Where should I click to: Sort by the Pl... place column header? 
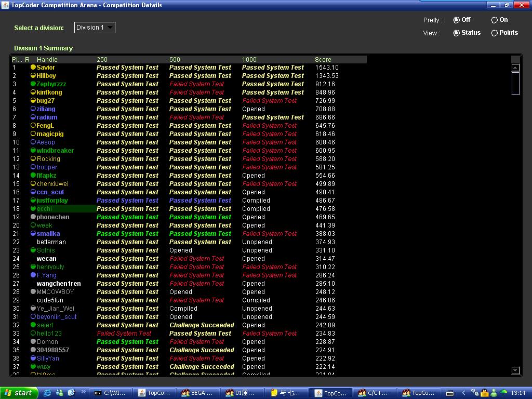click(17, 59)
